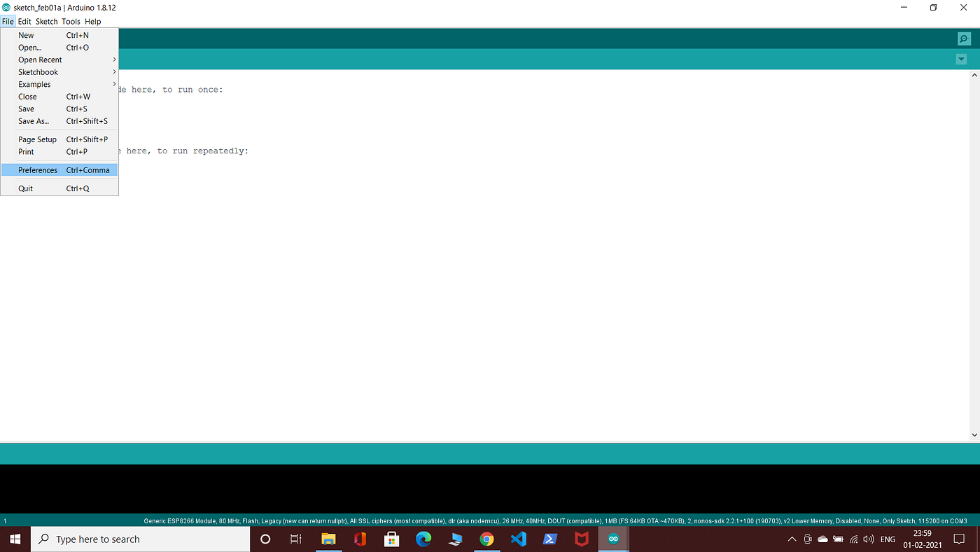Choose Save As... in the File menu
Image resolution: width=980 pixels, height=552 pixels.
pyautogui.click(x=59, y=121)
